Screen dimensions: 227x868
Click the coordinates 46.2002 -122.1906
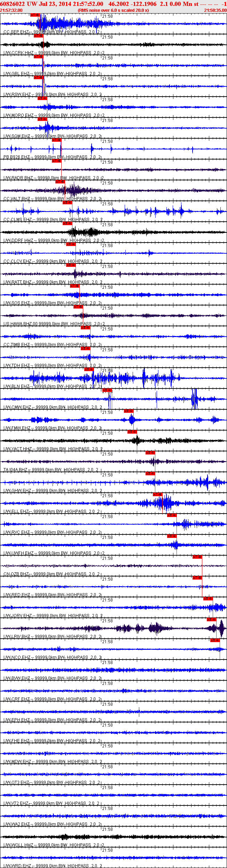pyautogui.click(x=133, y=3)
